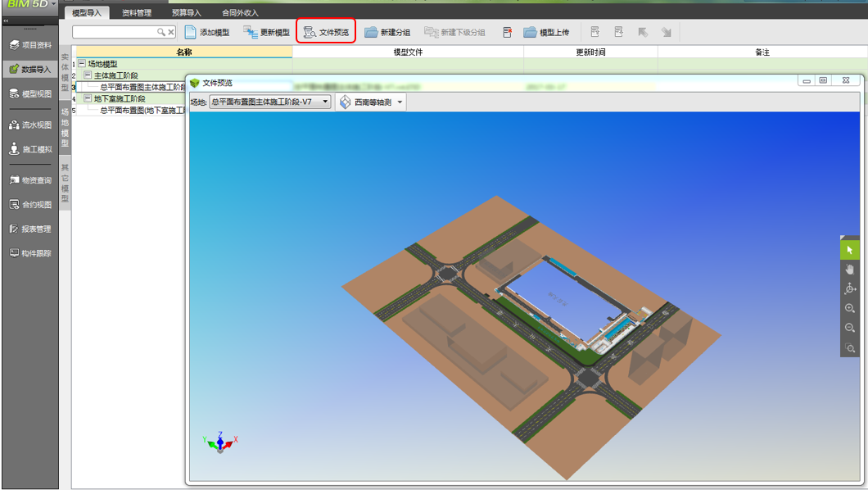The image size is (868, 490).
Task: Click the zoom in tool in preview
Action: pyautogui.click(x=850, y=308)
